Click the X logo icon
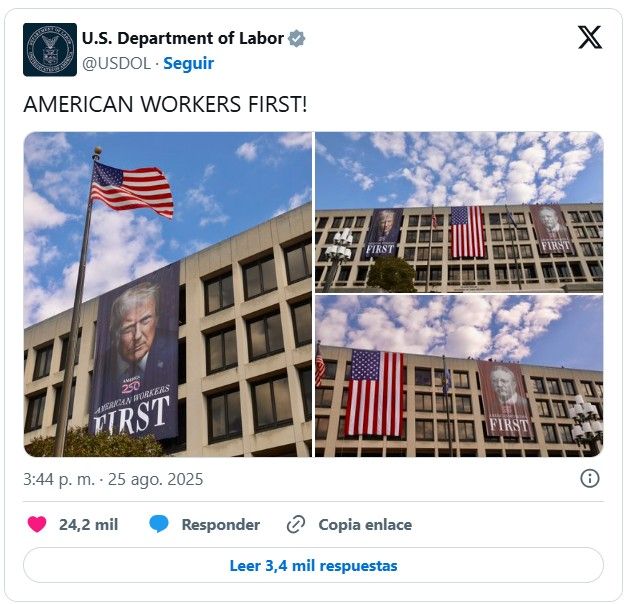The image size is (630, 604). click(x=589, y=37)
